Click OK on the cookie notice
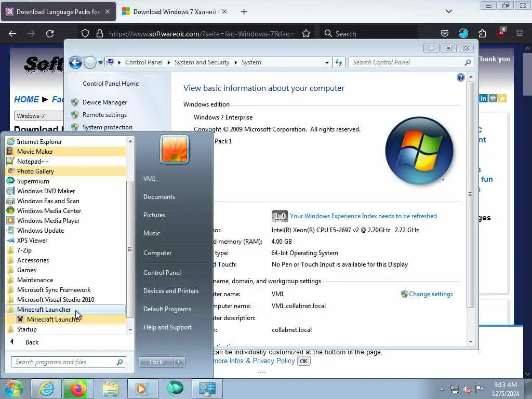 click(x=303, y=361)
